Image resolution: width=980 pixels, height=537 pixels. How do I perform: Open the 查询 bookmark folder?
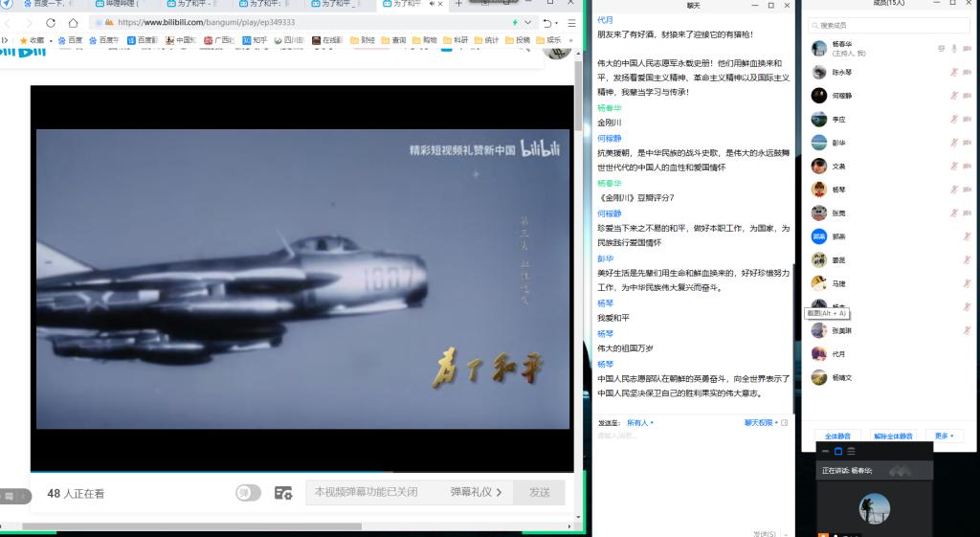(x=393, y=40)
